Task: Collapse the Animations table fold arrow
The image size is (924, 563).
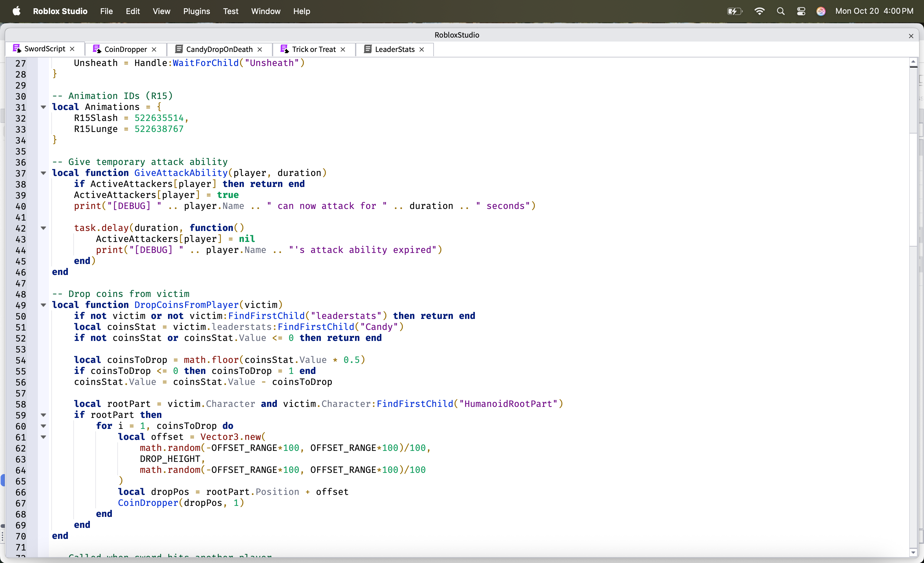Action: (43, 107)
